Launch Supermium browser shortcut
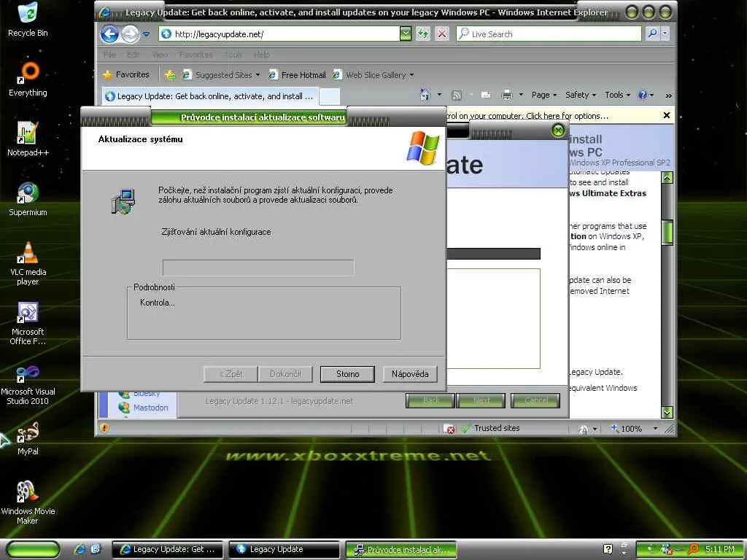 (x=28, y=199)
